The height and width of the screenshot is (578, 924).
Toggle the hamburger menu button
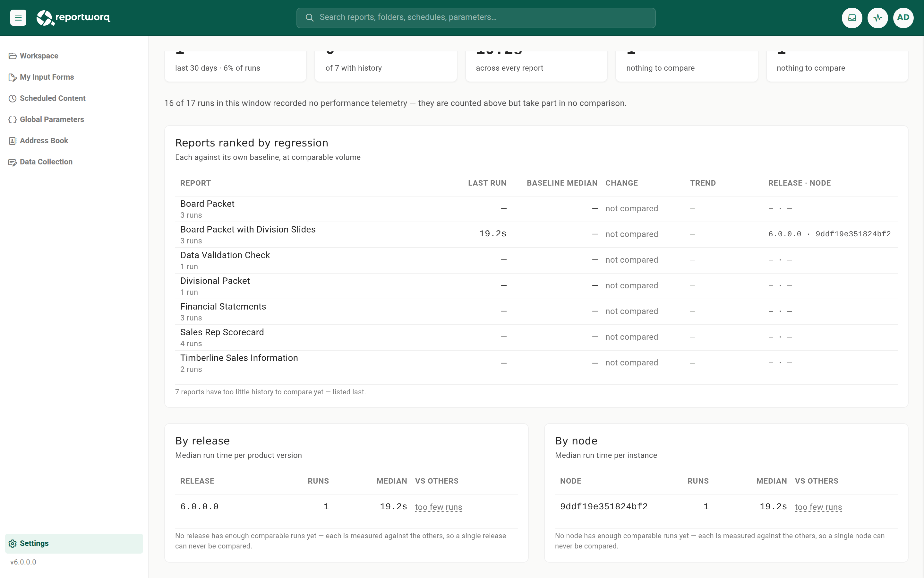tap(18, 18)
